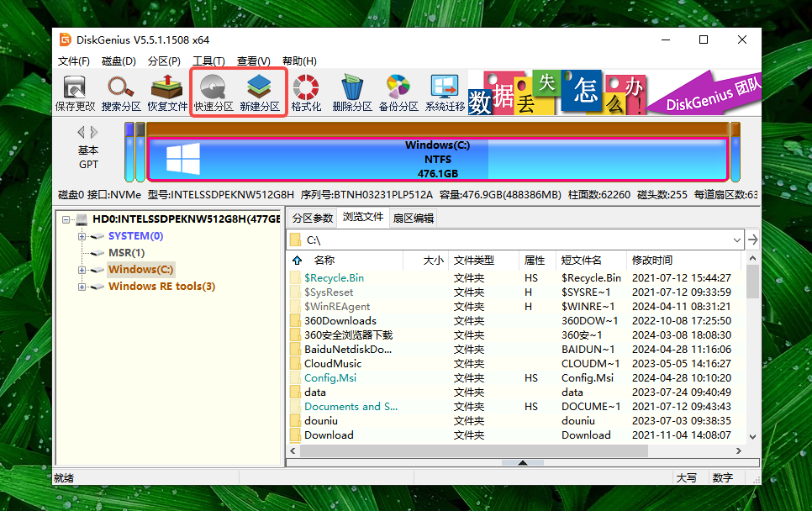Select Windows(C:) in the partition tree
This screenshot has height=511, width=812.
pos(141,270)
